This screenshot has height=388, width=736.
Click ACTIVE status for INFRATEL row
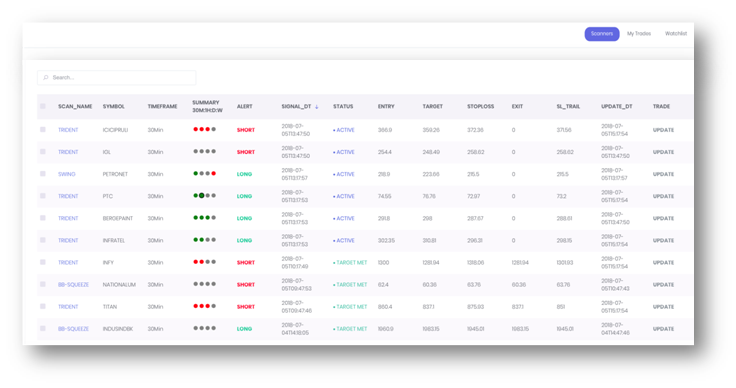pos(344,240)
